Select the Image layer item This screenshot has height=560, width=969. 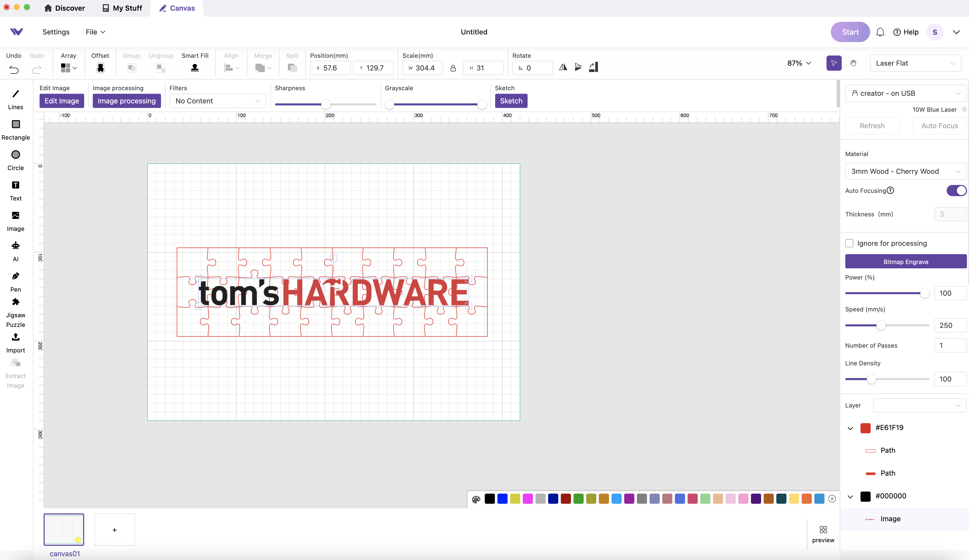904,519
